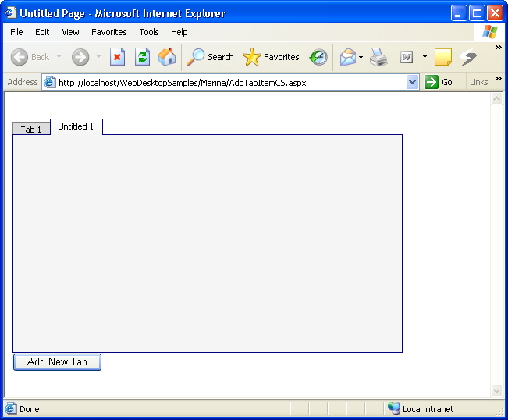Expand the toolbar overflow chevron
508x420 pixels.
pos(499,48)
